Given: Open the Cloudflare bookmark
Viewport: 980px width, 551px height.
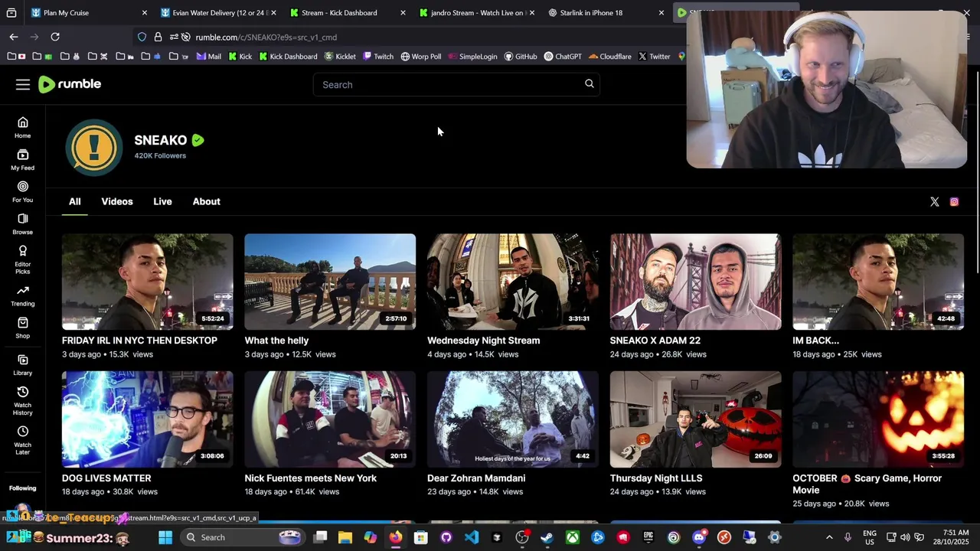Looking at the screenshot, I should click(x=610, y=56).
